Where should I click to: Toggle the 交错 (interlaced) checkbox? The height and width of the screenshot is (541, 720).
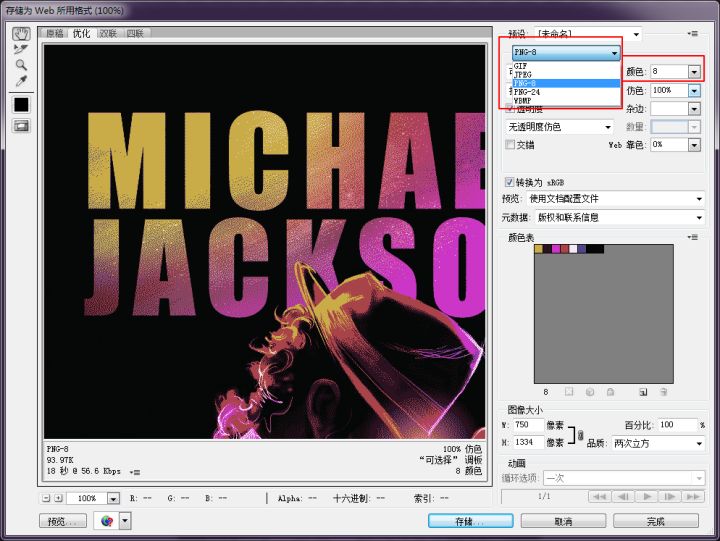[509, 145]
